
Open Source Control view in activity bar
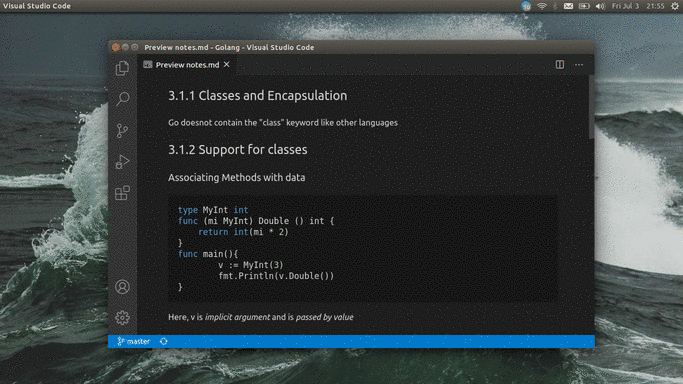122,130
